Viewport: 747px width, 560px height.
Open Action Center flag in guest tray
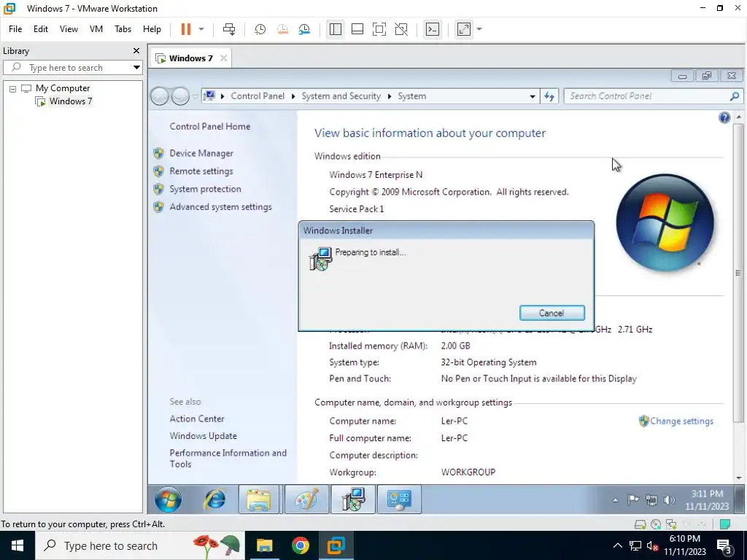pos(633,500)
